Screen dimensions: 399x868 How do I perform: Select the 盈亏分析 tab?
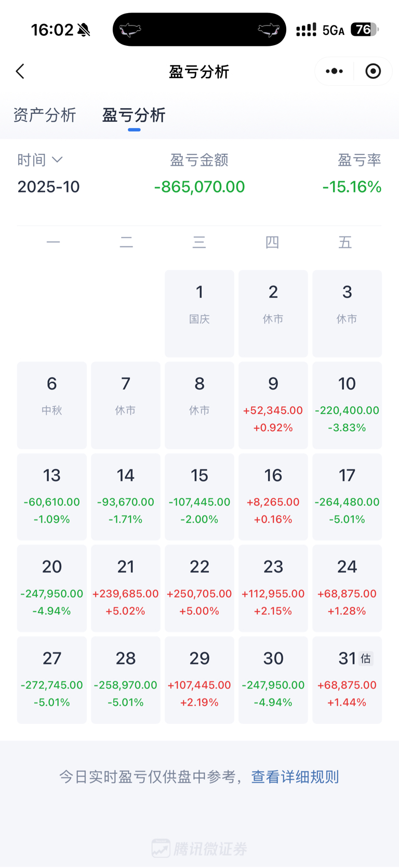coord(134,115)
